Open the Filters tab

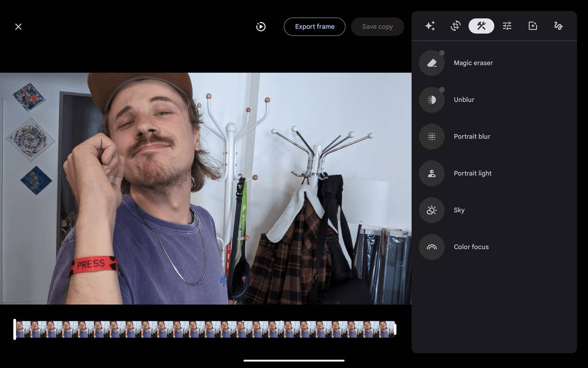click(x=533, y=26)
